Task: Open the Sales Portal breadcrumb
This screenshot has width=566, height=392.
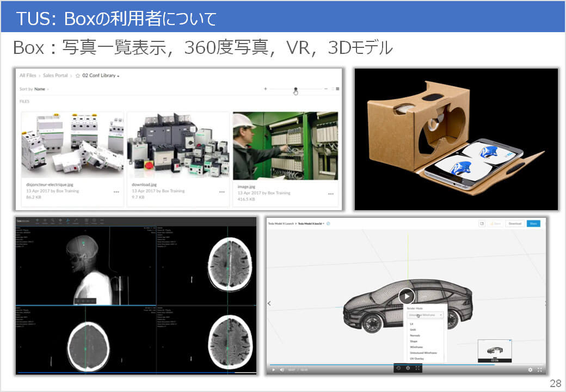Action: point(57,76)
